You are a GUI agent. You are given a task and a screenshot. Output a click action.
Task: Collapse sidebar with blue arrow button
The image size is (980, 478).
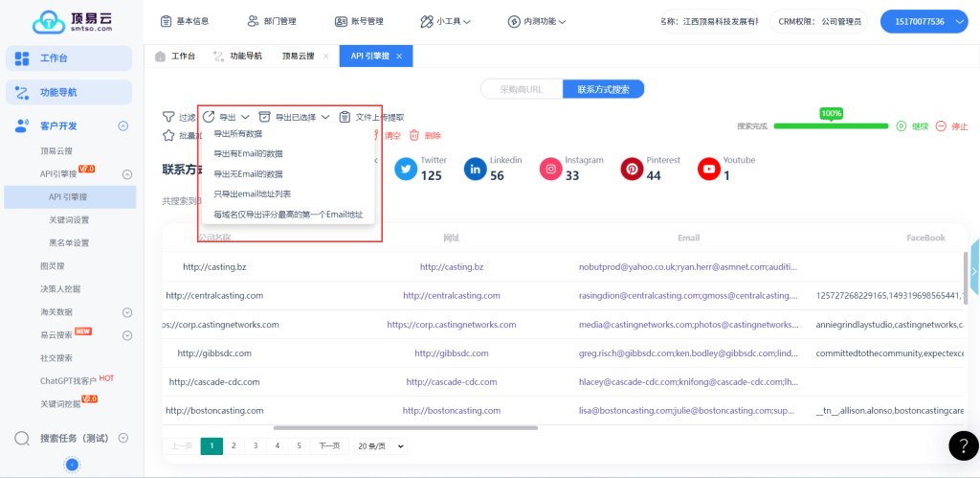click(72, 465)
